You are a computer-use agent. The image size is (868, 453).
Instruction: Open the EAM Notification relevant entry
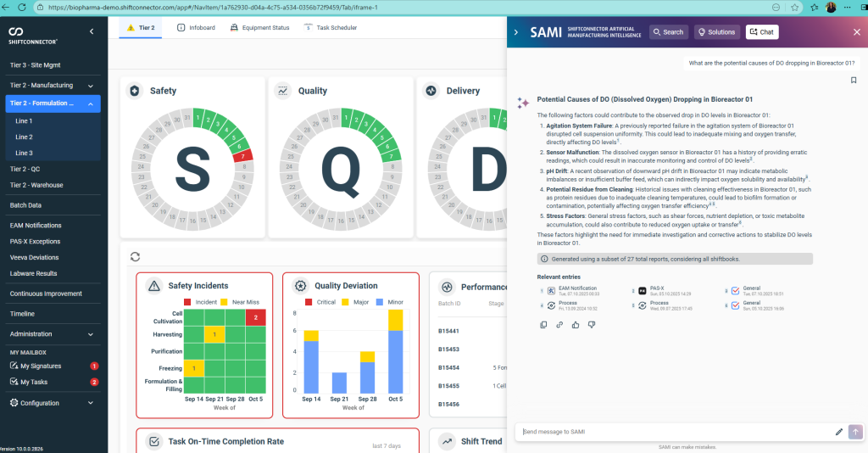coord(576,290)
